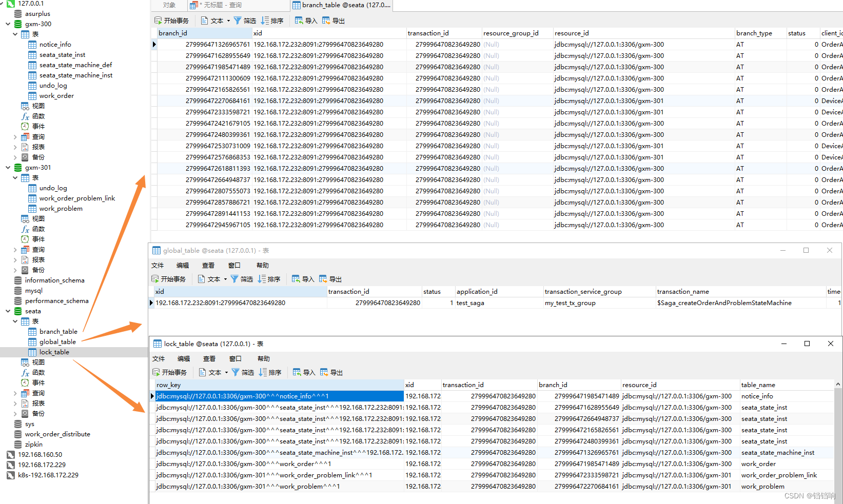This screenshot has width=843, height=504.
Task: Click the functions fx icon under gxm-300
Action: pyautogui.click(x=25, y=116)
